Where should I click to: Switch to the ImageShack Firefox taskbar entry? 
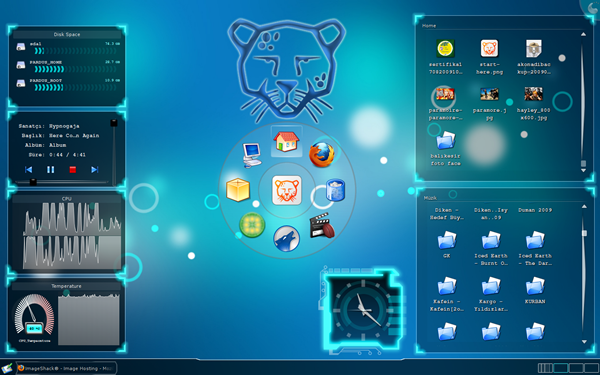66,368
